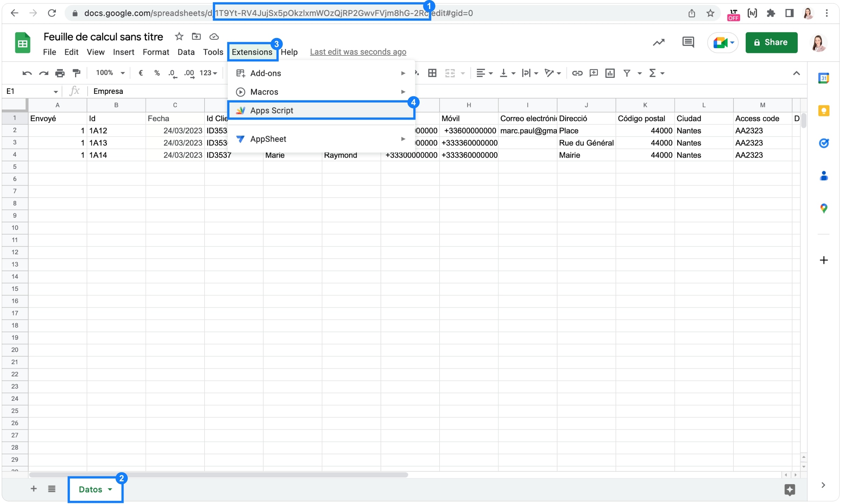
Task: Click the Insert link icon
Action: click(x=577, y=73)
